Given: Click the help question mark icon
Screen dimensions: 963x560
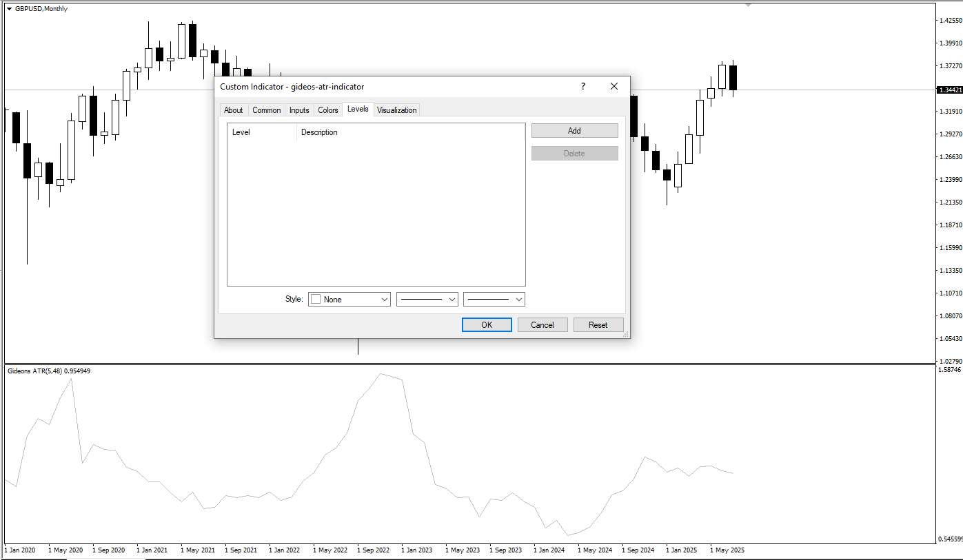Looking at the screenshot, I should click(583, 86).
